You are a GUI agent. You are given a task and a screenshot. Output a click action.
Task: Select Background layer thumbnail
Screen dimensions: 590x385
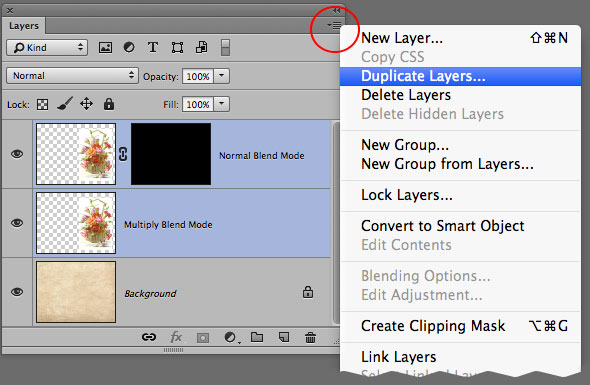coord(76,292)
